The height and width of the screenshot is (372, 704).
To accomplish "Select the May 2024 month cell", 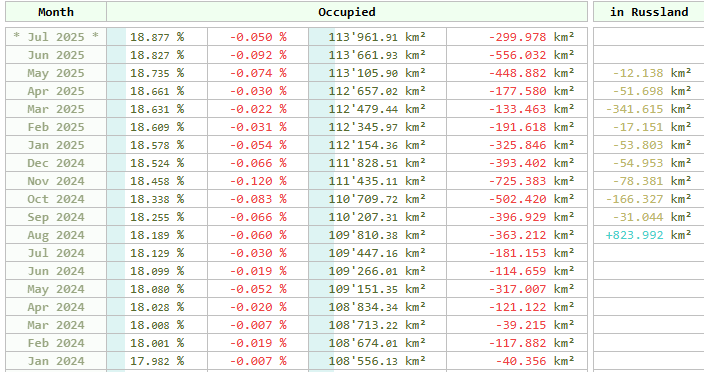I will (56, 289).
